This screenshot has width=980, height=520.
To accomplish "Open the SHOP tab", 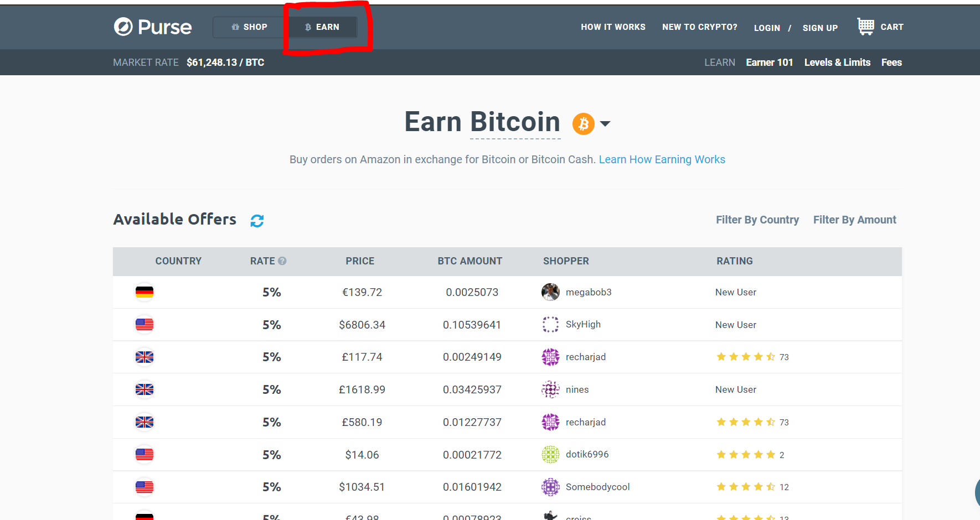I will (249, 27).
